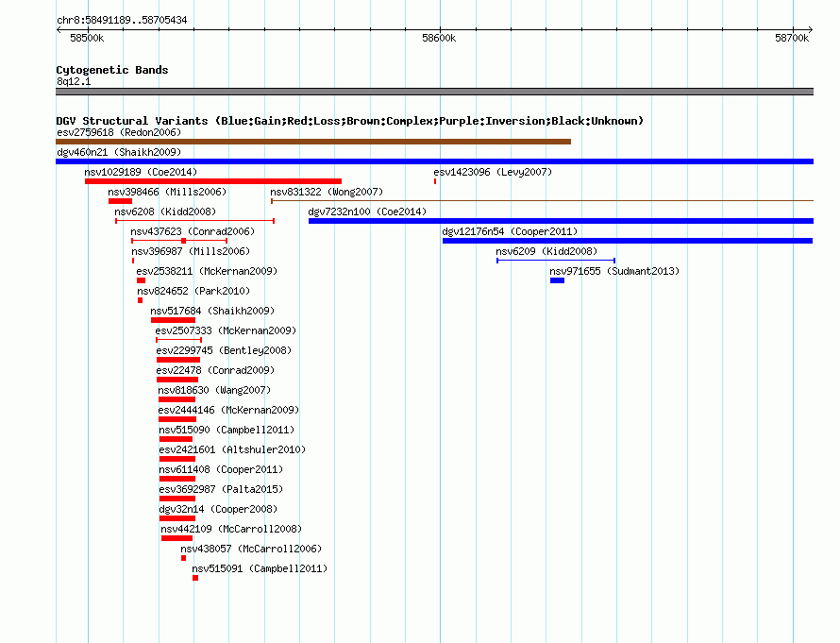Click the nsv6208 (Kidd2008) red interval line

(x=195, y=221)
